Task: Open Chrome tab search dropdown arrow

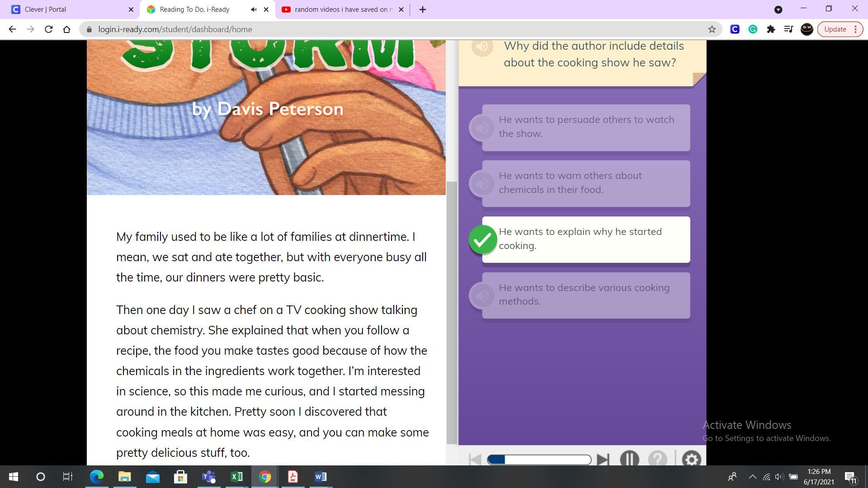Action: pos(778,9)
